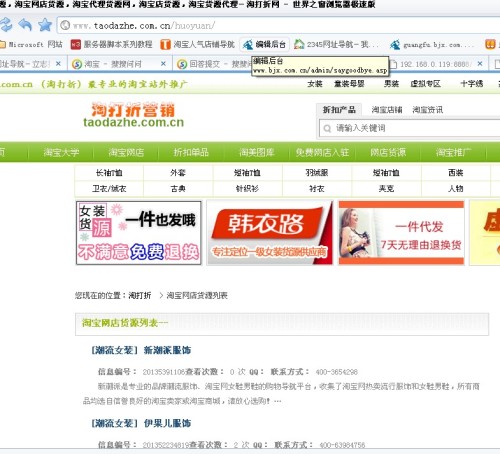Viewport: 500px width, 454px height.
Task: Open the 淘宝推广 nav menu
Action: point(453,153)
